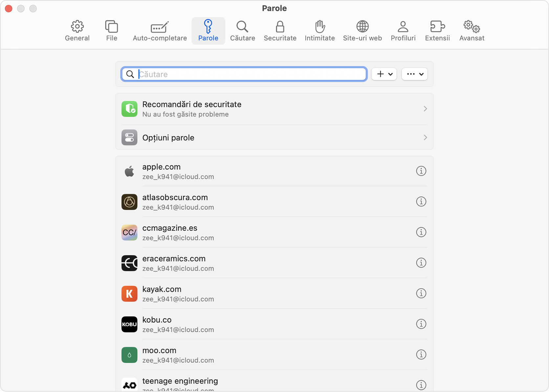The width and height of the screenshot is (549, 392).
Task: Click the green security recommendations shield icon
Action: (129, 109)
